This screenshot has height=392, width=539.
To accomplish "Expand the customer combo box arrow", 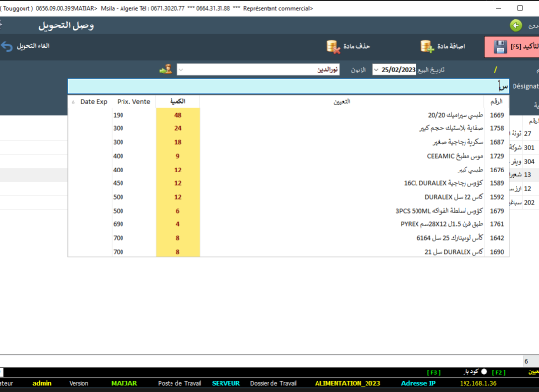I will pyautogui.click(x=181, y=70).
